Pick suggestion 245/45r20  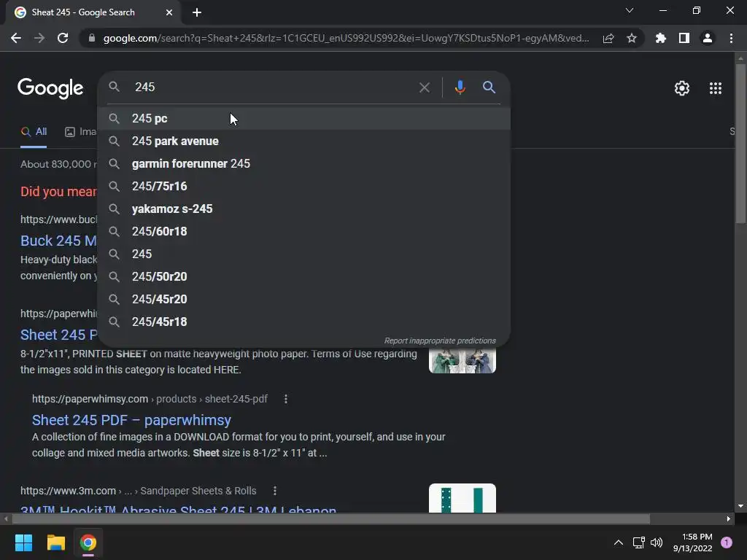coord(304,300)
